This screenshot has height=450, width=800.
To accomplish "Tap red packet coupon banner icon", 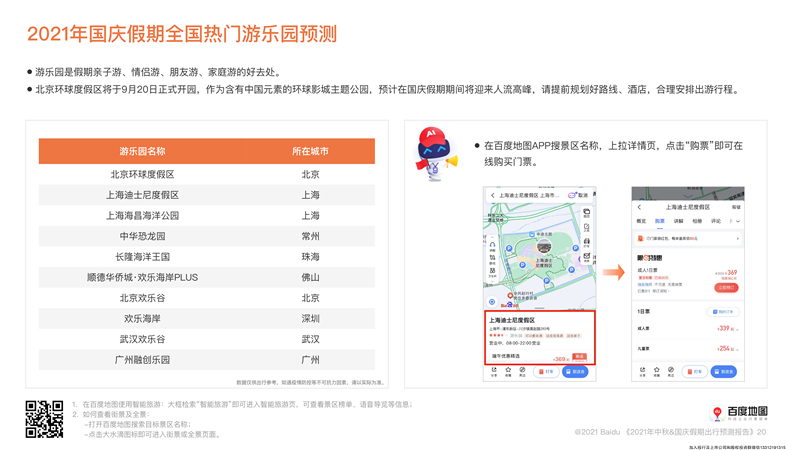I will pos(640,238).
